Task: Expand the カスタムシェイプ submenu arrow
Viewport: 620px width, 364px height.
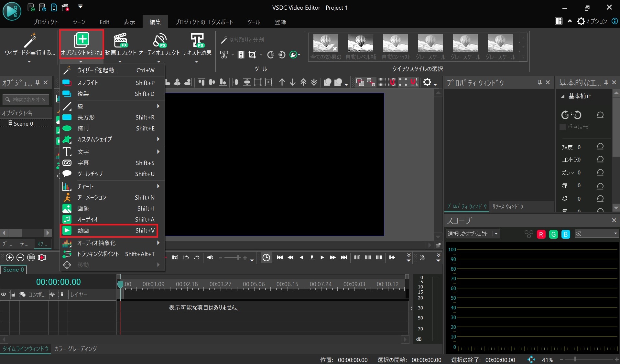Action: (x=158, y=139)
